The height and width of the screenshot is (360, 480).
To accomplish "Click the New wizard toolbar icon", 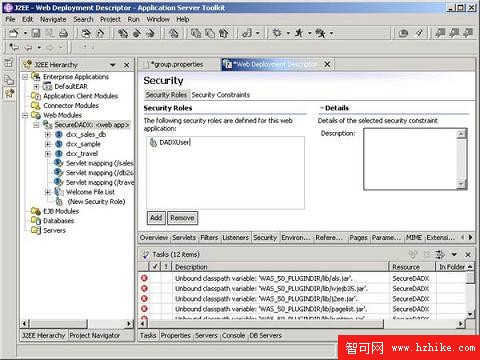I will [x=14, y=33].
